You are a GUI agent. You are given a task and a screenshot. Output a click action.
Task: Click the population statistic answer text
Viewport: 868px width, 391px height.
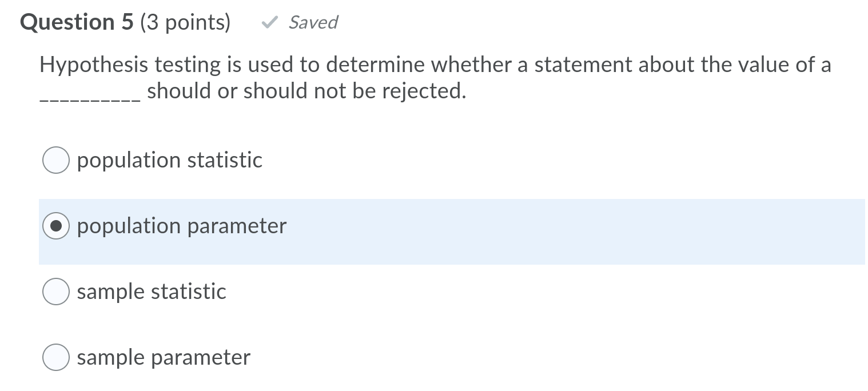pyautogui.click(x=169, y=160)
